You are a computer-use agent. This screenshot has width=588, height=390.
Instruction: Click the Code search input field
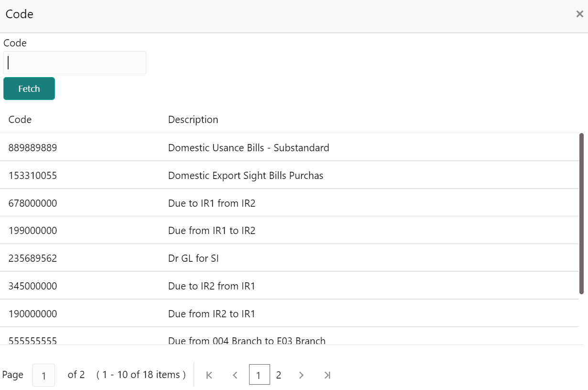pos(75,63)
